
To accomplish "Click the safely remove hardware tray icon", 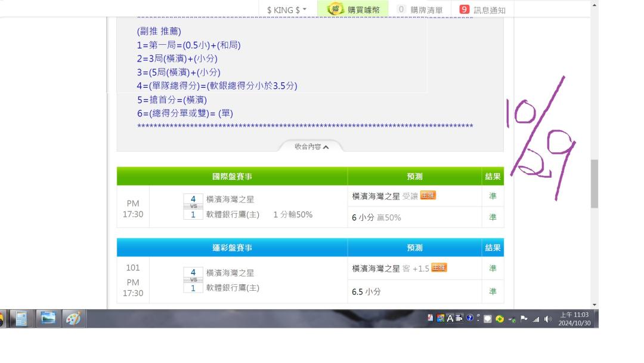I will point(512,319).
